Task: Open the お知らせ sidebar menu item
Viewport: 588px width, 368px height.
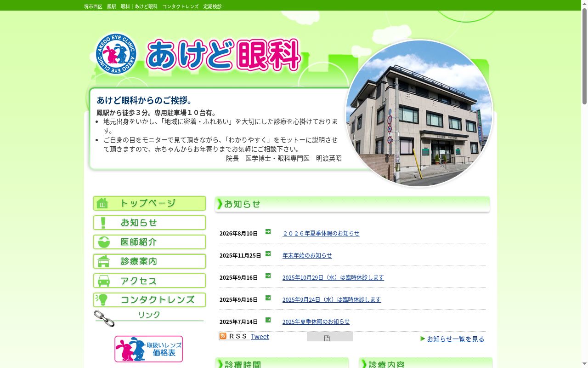Action: 149,223
